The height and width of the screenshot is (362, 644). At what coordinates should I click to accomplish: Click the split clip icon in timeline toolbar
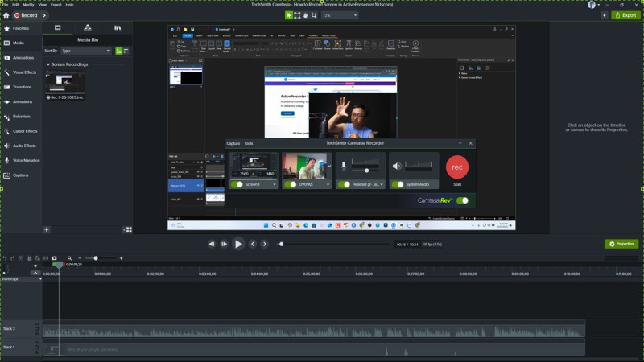click(45, 258)
